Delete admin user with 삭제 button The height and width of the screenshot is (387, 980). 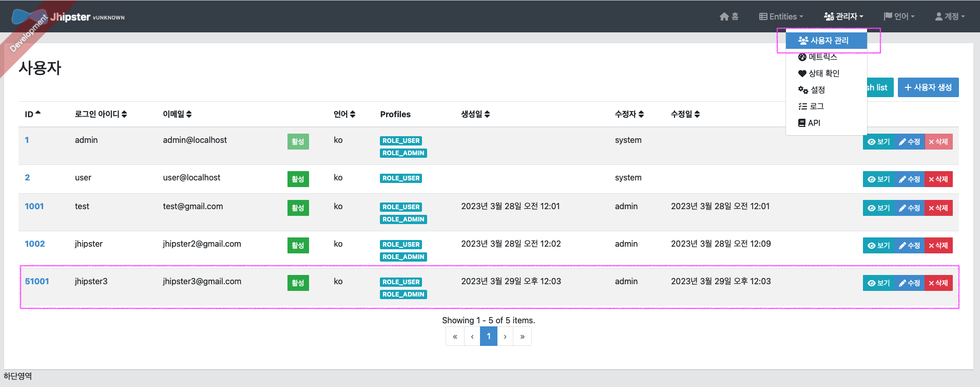(x=938, y=141)
